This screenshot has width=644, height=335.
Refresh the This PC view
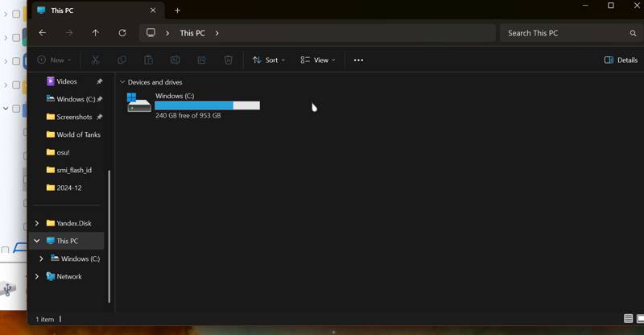pyautogui.click(x=122, y=33)
